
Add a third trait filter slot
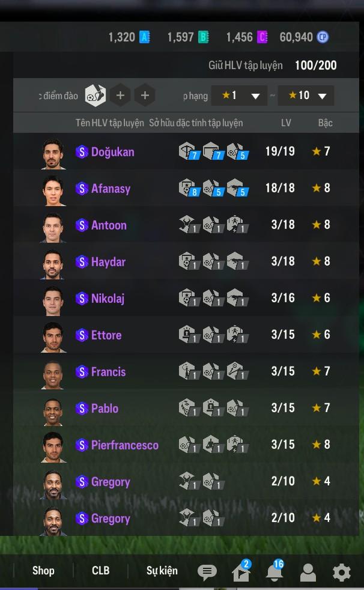[145, 96]
